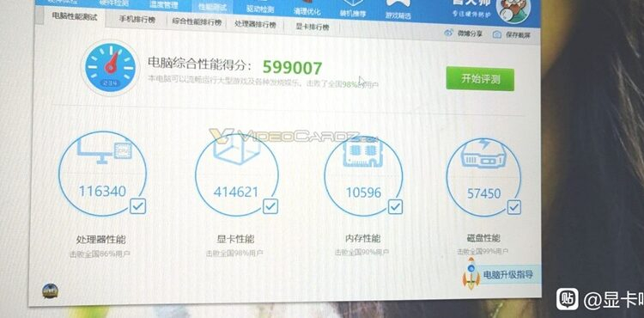Open the 显卡排行榜 tab
The width and height of the screenshot is (644, 318).
coord(313,28)
